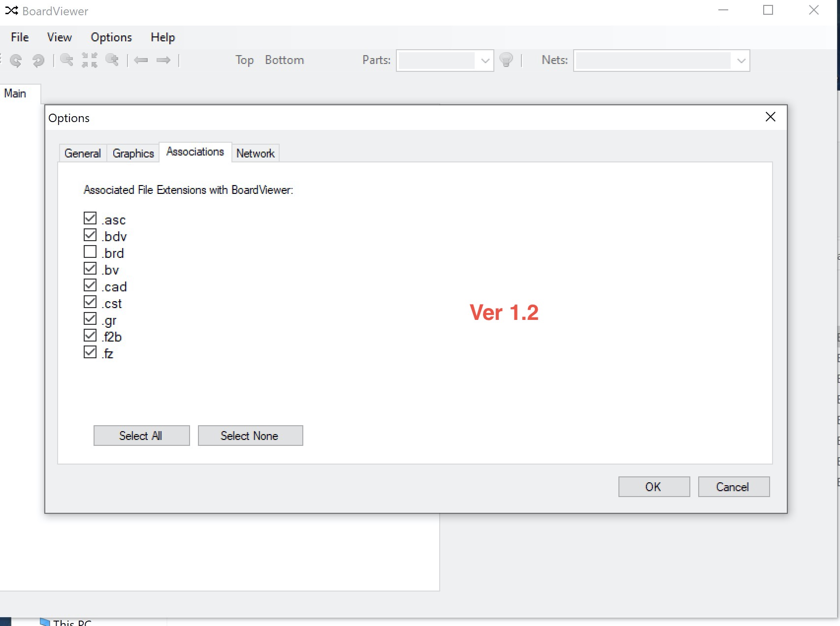This screenshot has width=840, height=626.
Task: Click inside the Nets input field
Action: click(x=653, y=61)
